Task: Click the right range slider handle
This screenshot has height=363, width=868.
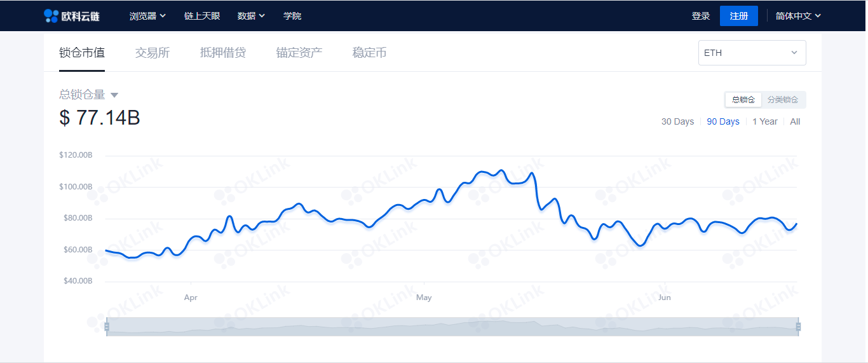Action: 798,327
